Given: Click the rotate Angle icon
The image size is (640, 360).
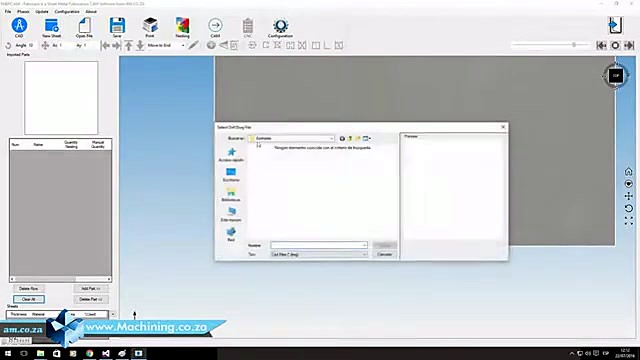Looking at the screenshot, I should tap(8, 46).
